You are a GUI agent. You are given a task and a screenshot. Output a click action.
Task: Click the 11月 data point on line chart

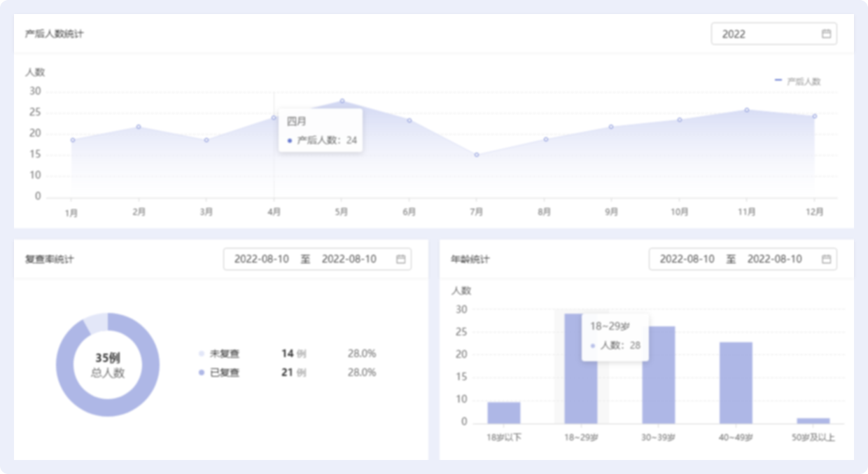pyautogui.click(x=747, y=110)
